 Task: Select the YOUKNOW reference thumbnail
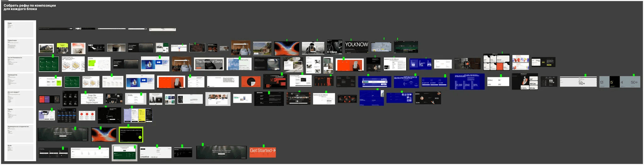tap(357, 46)
